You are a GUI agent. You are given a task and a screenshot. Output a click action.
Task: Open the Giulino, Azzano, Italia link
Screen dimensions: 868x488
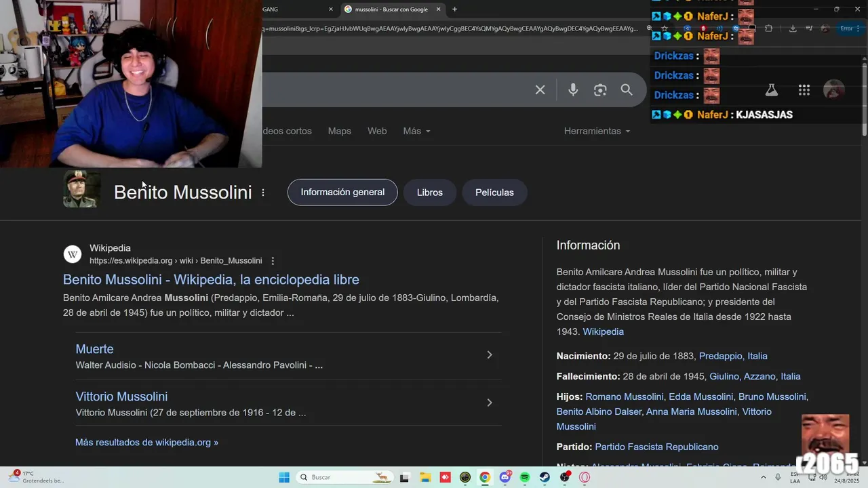pyautogui.click(x=755, y=376)
